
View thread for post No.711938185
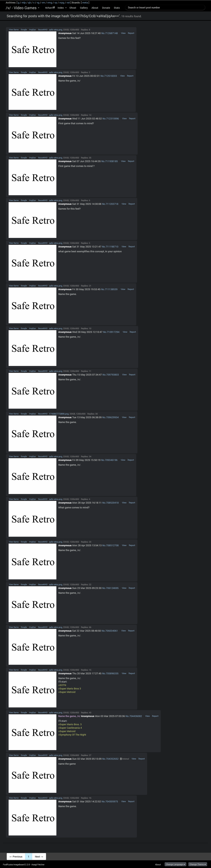coord(123,161)
